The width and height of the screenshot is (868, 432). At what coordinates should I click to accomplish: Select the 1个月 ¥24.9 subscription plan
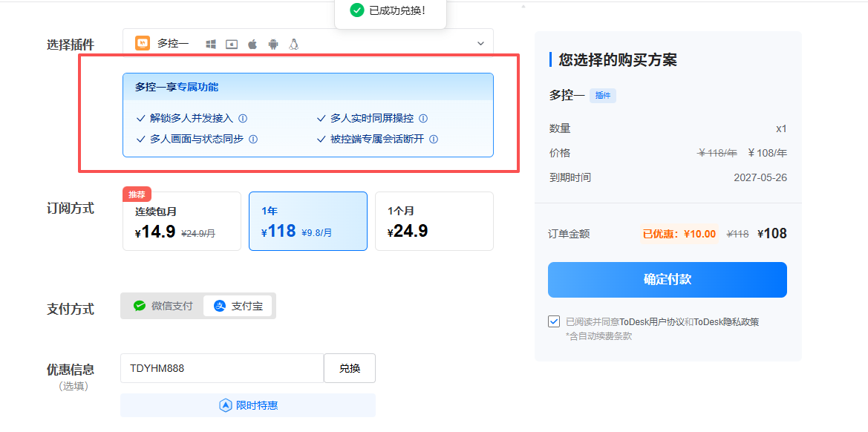[434, 221]
